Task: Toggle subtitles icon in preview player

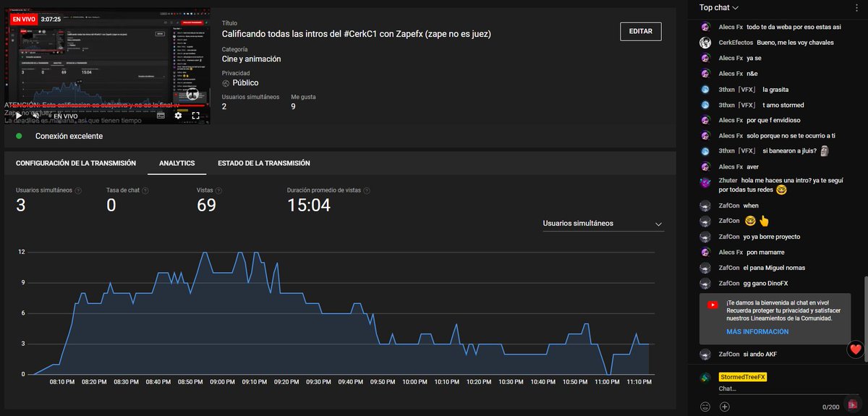Action: pyautogui.click(x=161, y=115)
